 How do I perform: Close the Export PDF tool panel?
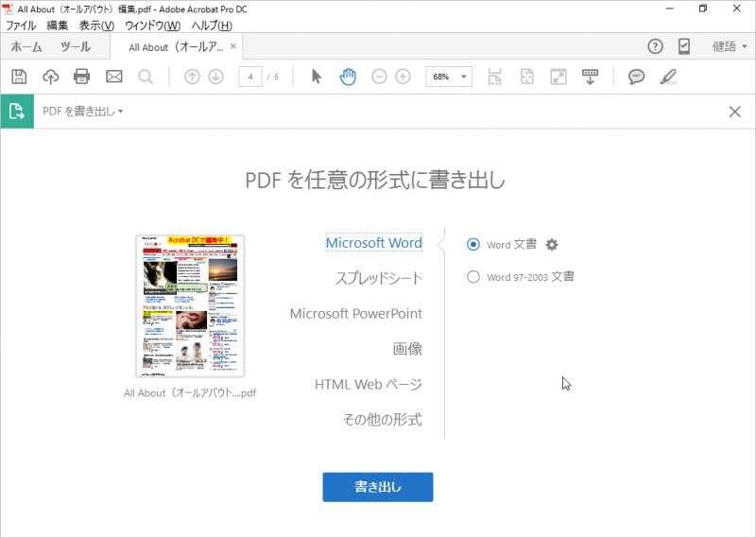(x=735, y=112)
